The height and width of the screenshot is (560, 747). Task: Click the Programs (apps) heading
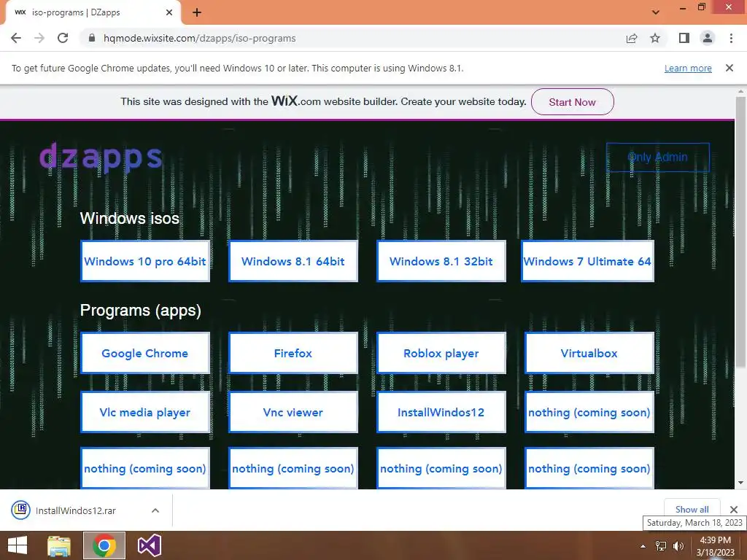tap(141, 311)
